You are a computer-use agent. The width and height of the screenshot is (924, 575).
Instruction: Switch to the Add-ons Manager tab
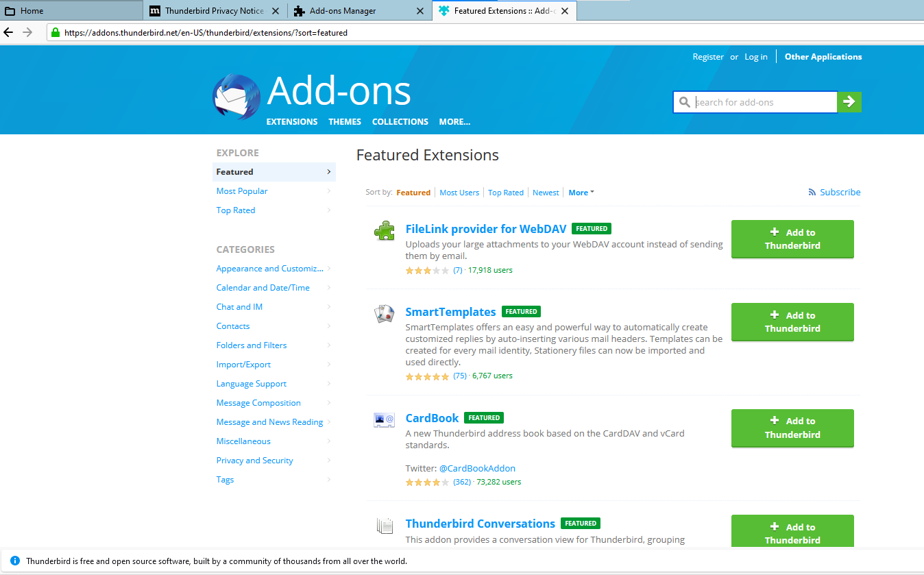coord(360,11)
